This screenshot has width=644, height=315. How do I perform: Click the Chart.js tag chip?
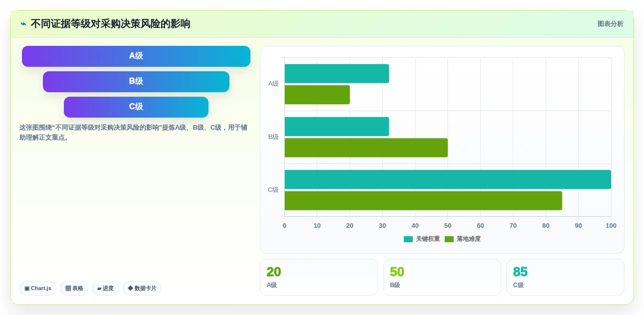click(x=38, y=288)
